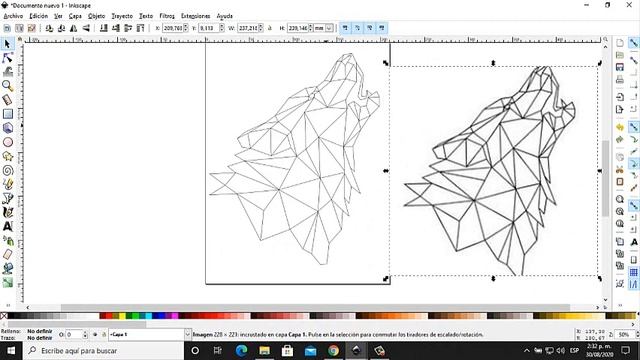
Task: Increase the opacity O stepper
Action: point(85,333)
